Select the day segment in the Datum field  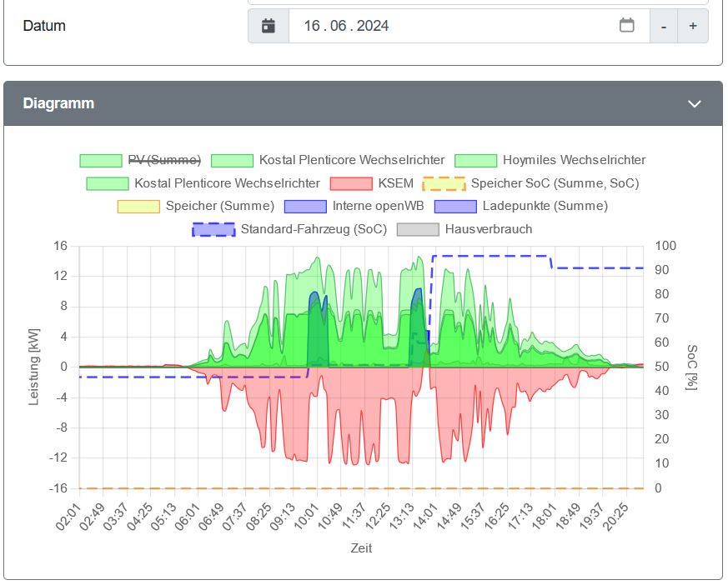tap(312, 26)
